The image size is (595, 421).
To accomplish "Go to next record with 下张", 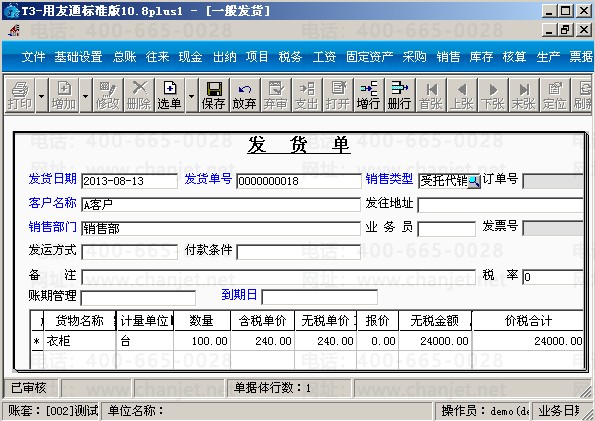I will pyautogui.click(x=493, y=95).
